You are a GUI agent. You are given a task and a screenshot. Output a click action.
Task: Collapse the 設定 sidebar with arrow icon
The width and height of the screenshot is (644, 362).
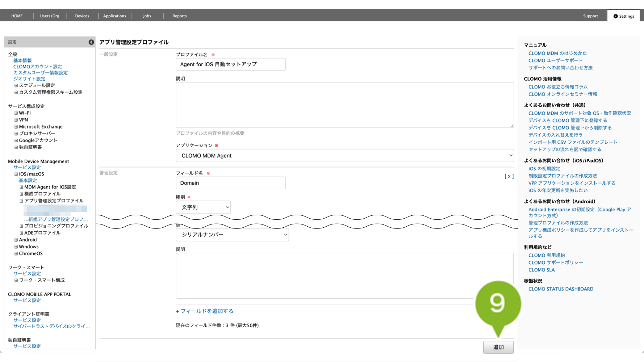[91, 42]
